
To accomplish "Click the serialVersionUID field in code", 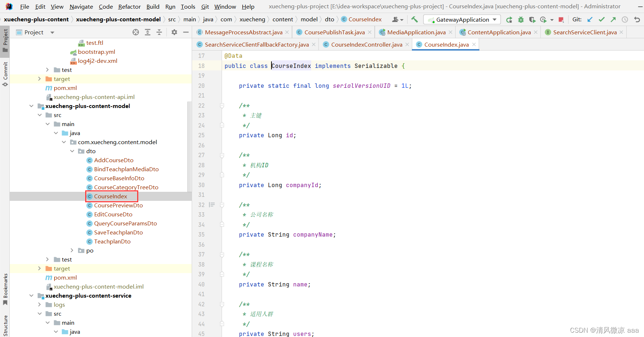I will coord(361,86).
